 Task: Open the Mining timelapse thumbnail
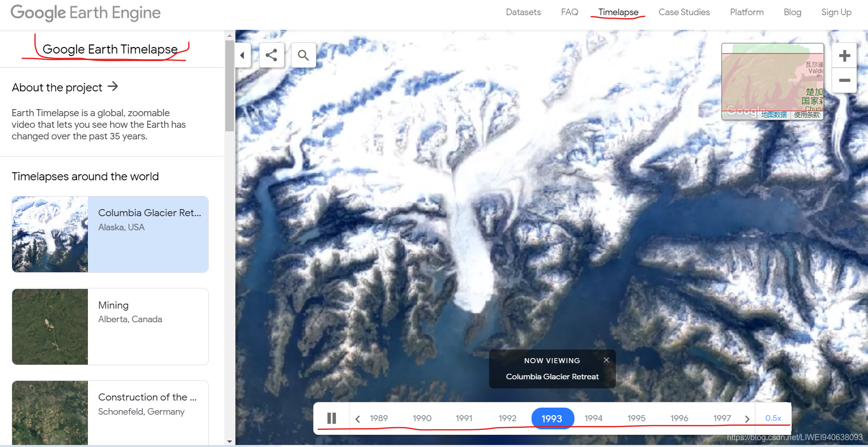click(x=50, y=327)
